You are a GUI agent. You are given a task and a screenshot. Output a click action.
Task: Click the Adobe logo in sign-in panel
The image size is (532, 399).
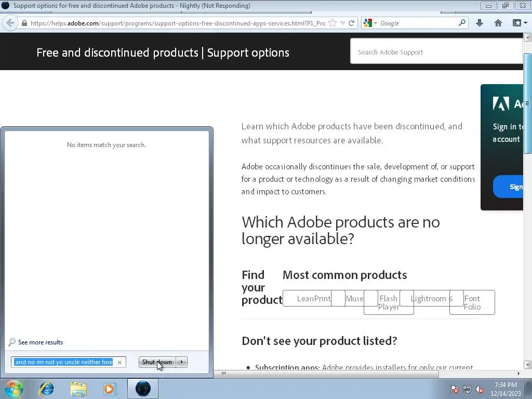[501, 103]
